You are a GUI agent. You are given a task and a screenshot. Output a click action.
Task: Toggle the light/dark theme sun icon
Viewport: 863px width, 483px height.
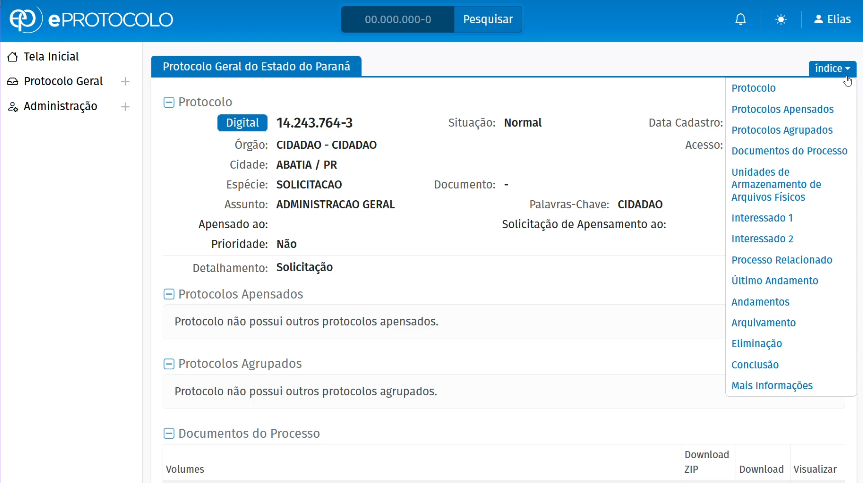[781, 20]
